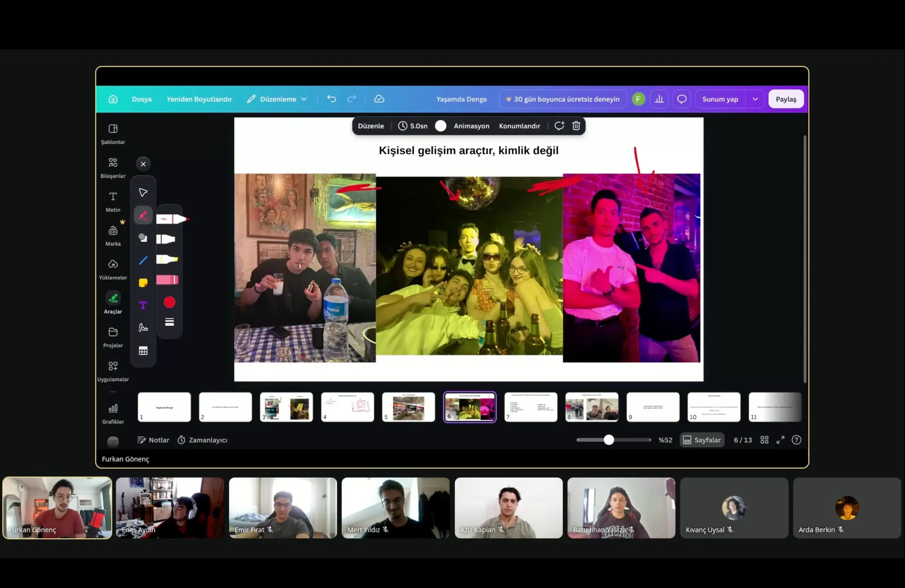
Task: Open the Yüklemeler panel
Action: 113,270
